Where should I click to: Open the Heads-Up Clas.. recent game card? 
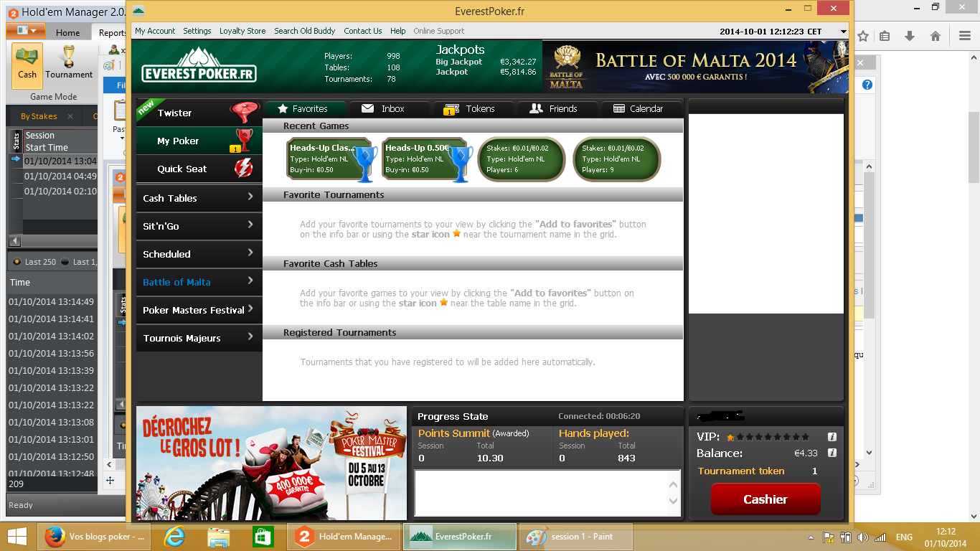point(329,159)
